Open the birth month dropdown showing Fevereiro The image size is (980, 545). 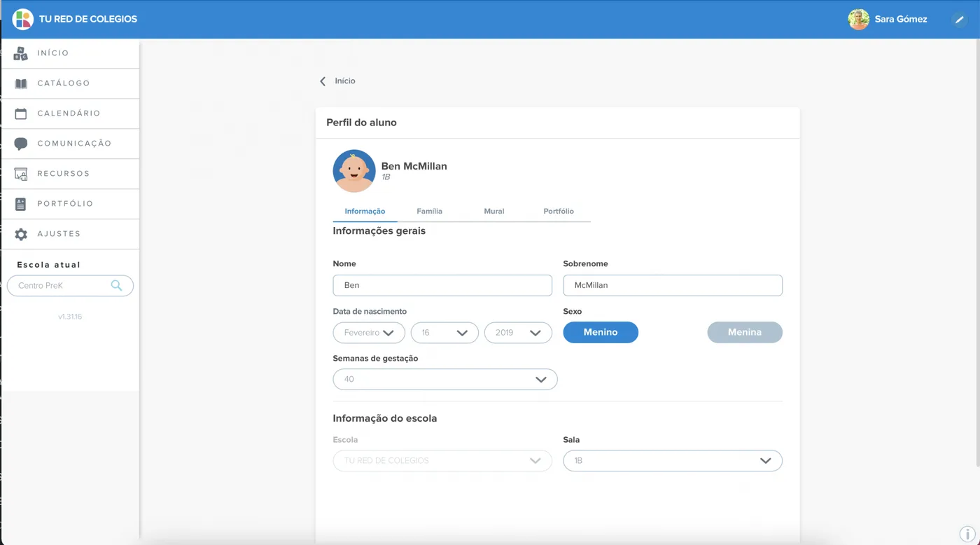369,333
